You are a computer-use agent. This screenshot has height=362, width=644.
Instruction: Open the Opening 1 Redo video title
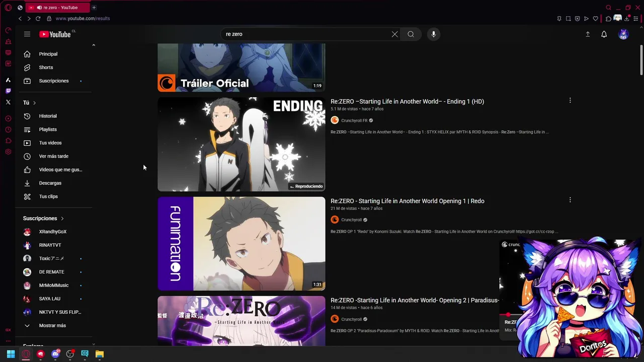click(x=407, y=201)
